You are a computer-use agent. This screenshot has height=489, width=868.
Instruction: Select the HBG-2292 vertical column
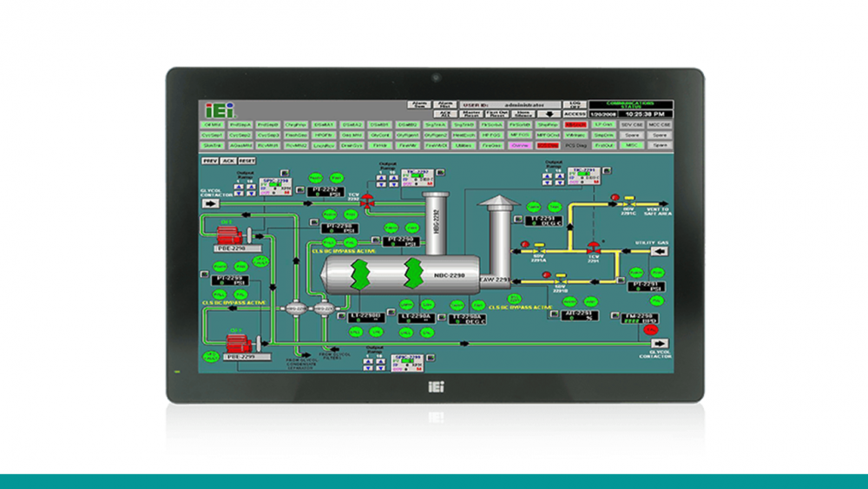pyautogui.click(x=437, y=221)
